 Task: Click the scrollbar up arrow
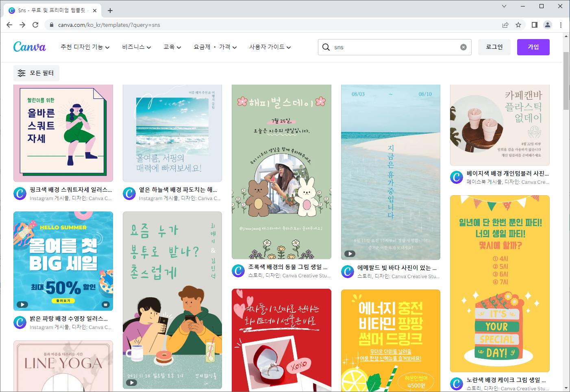(x=566, y=36)
